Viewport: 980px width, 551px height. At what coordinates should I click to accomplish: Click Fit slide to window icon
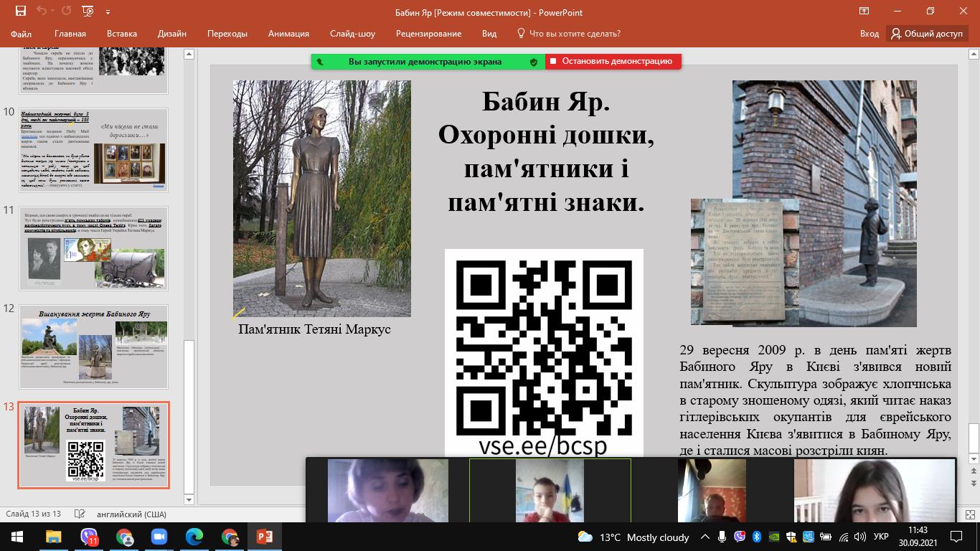[x=969, y=514]
